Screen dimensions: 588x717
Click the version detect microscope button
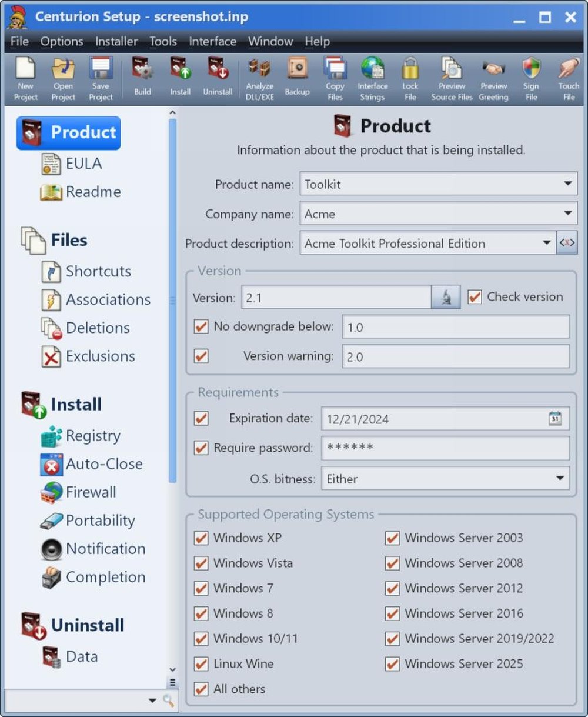pyautogui.click(x=446, y=297)
